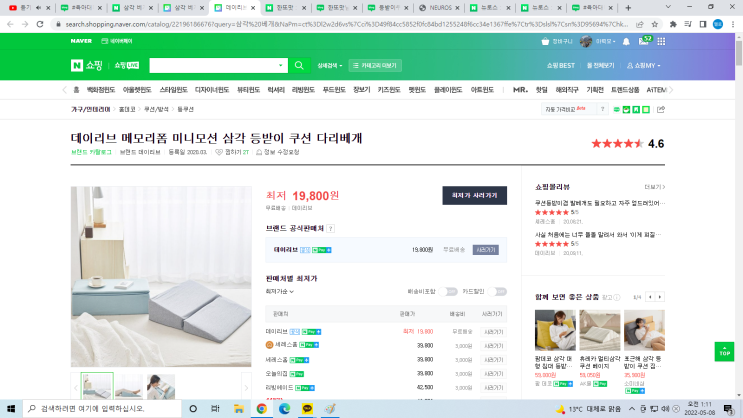Click the 정보 수정요청 link

[x=278, y=152]
